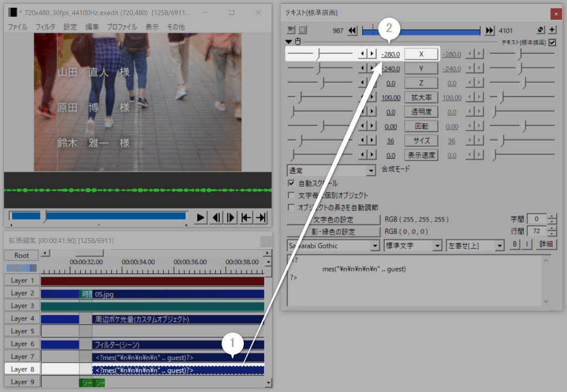
Task: Uncheck the 自動スクロール checkbox
Action: 292,183
